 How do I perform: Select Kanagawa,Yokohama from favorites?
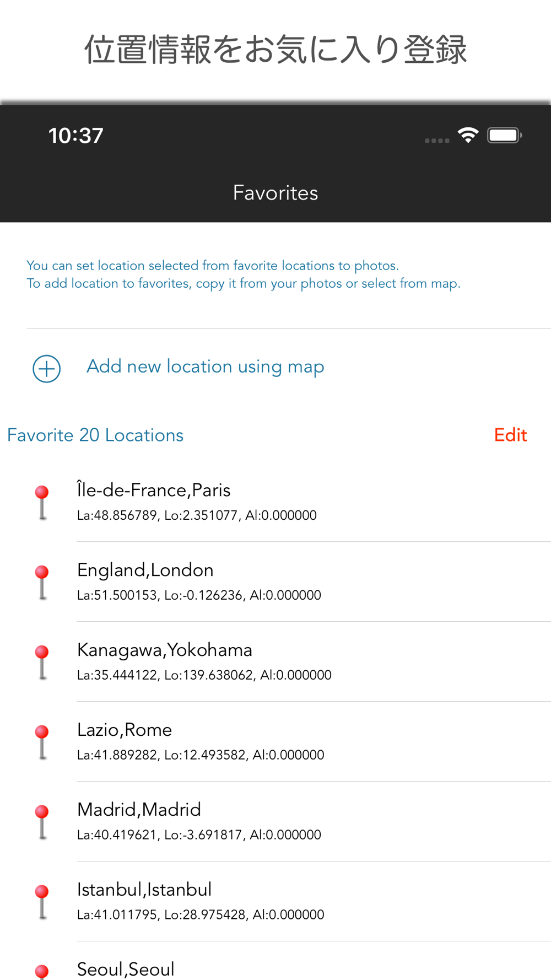coord(275,661)
